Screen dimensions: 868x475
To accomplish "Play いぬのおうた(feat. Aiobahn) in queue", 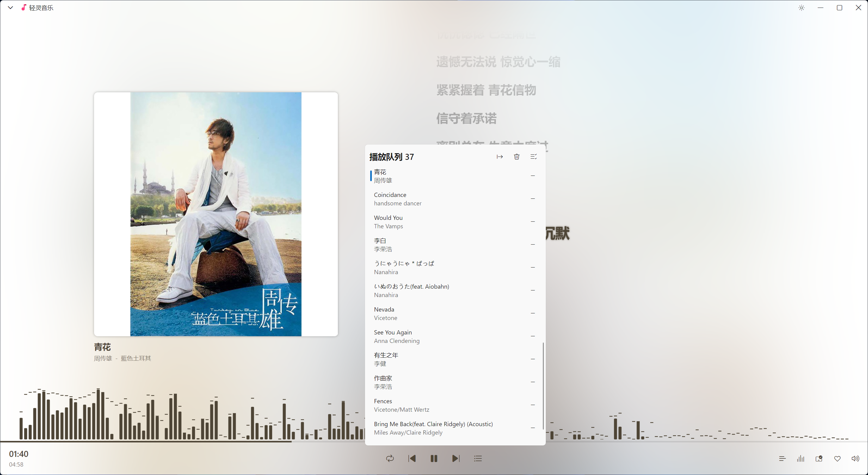I will (455, 291).
